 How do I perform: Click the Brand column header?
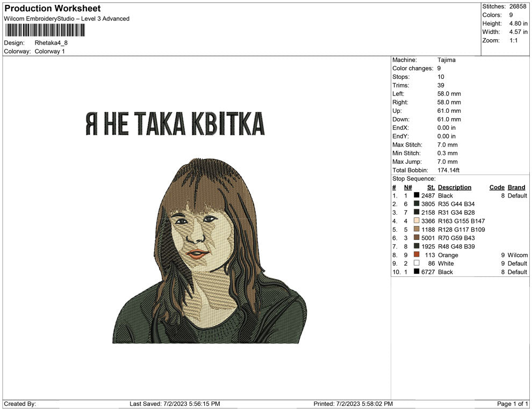[x=516, y=187]
